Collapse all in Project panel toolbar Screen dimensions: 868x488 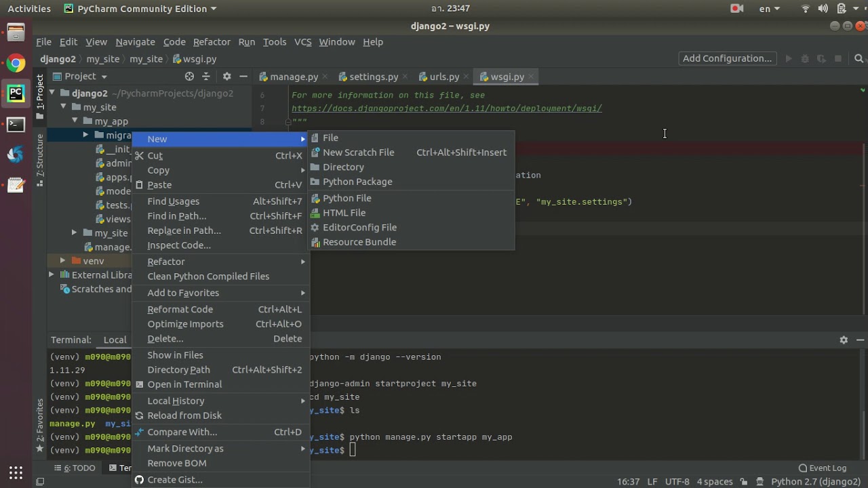coord(206,77)
